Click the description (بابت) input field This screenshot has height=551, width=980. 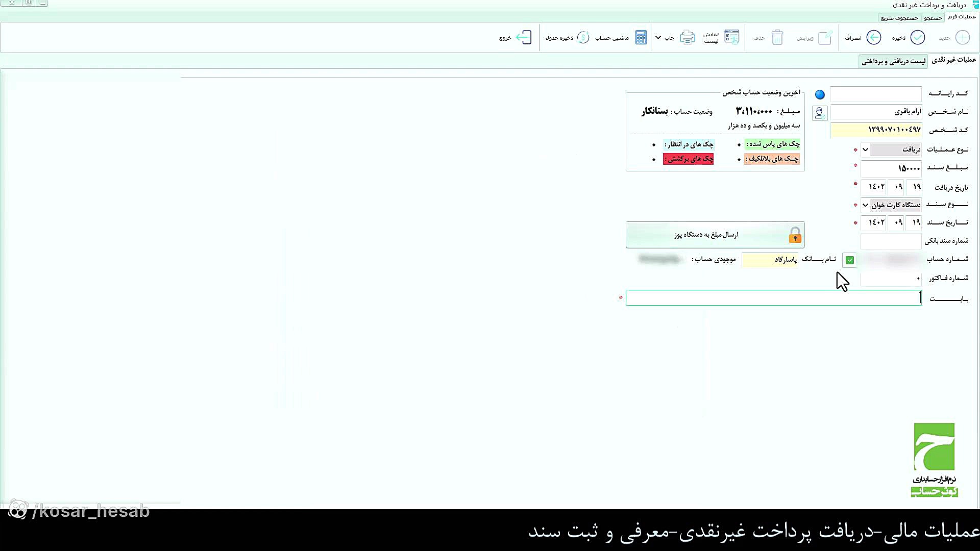point(773,298)
